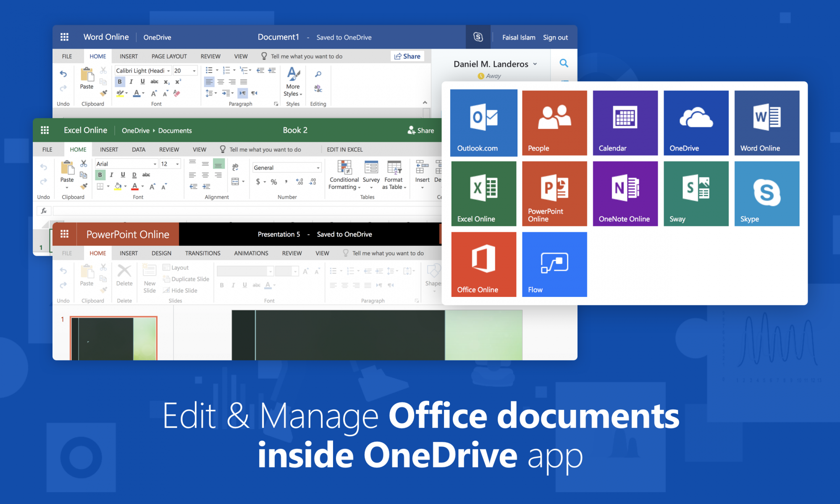Open ANIMATIONS tab in PowerPoint
This screenshot has width=840, height=504.
point(251,253)
